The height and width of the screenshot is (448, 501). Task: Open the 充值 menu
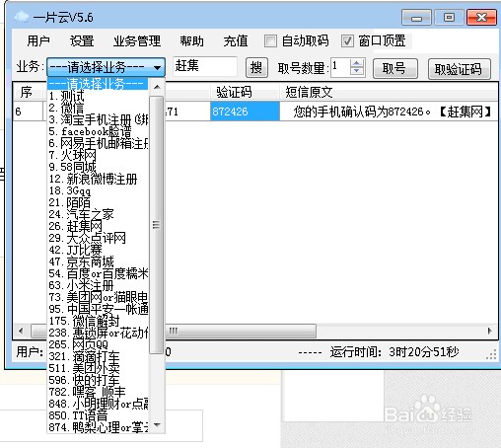point(236,41)
